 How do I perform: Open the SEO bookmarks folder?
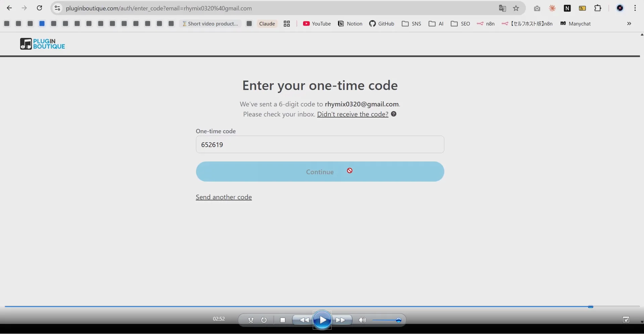460,23
